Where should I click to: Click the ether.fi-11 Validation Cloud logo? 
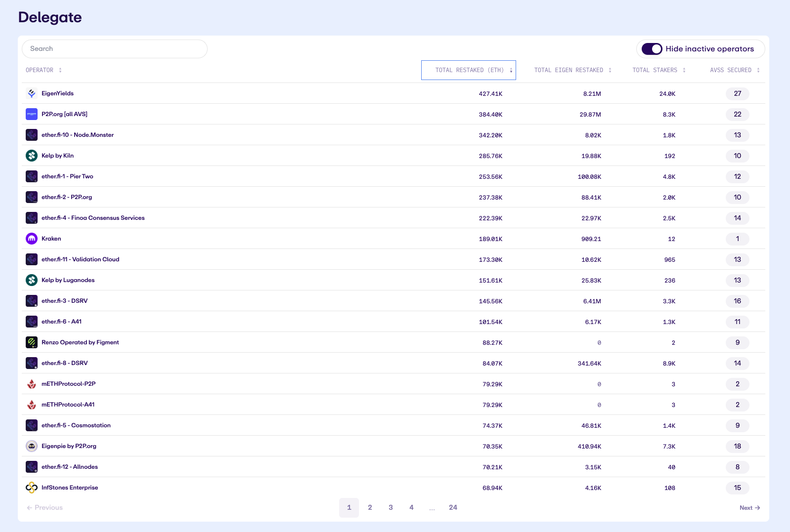click(32, 259)
